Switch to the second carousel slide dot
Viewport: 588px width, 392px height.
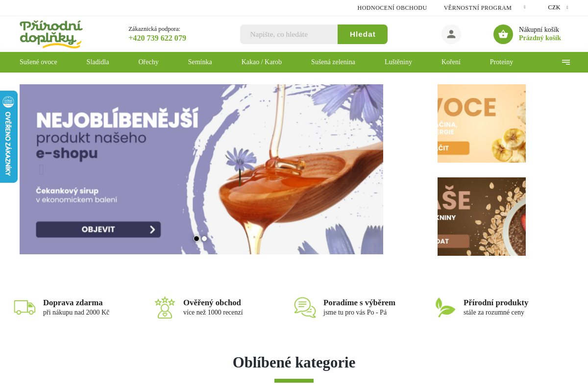(204, 239)
